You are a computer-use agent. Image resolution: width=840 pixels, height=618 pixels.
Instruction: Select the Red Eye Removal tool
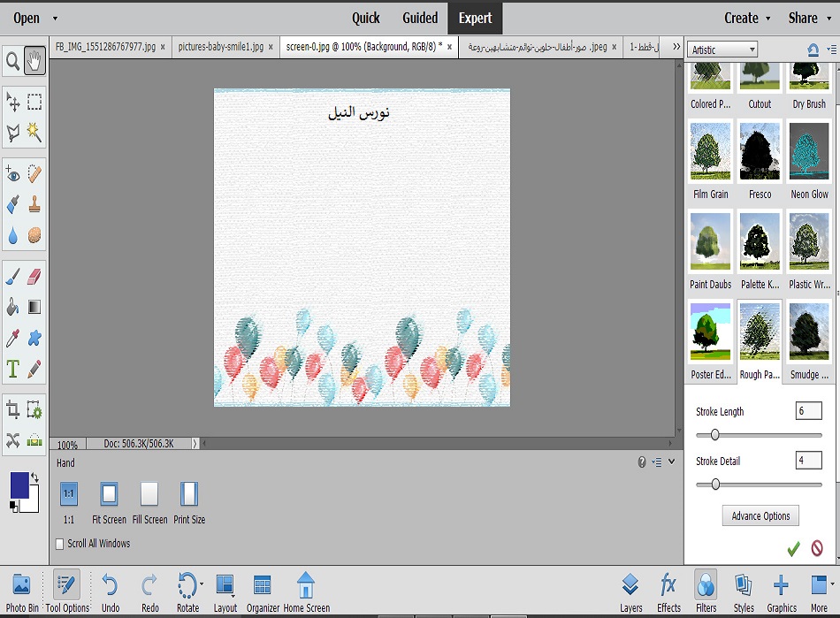coord(13,176)
